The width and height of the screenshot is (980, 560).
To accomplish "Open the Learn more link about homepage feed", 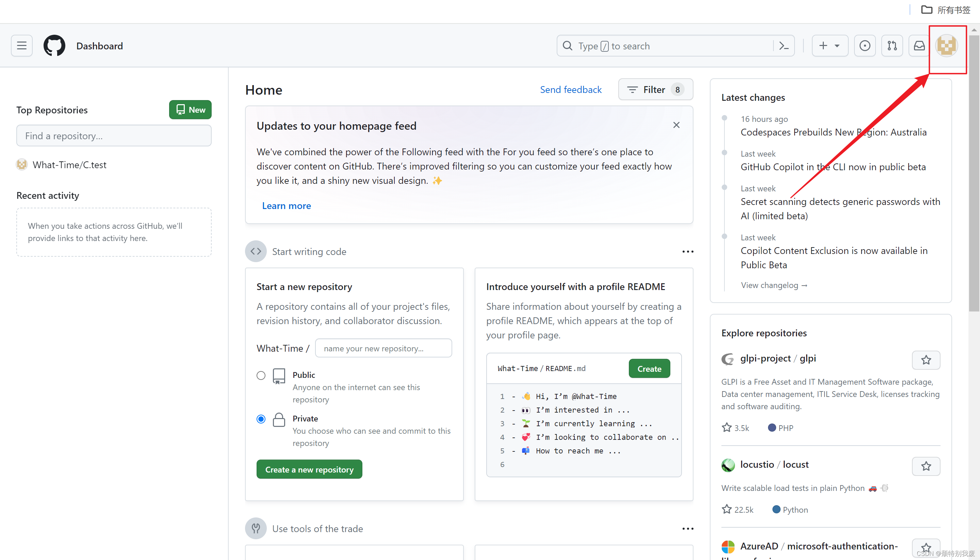I will tap(286, 206).
